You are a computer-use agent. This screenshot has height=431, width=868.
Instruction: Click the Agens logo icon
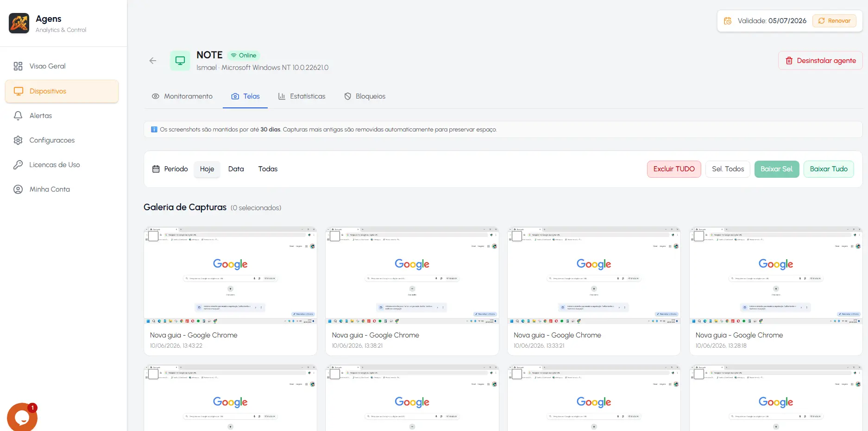click(19, 23)
